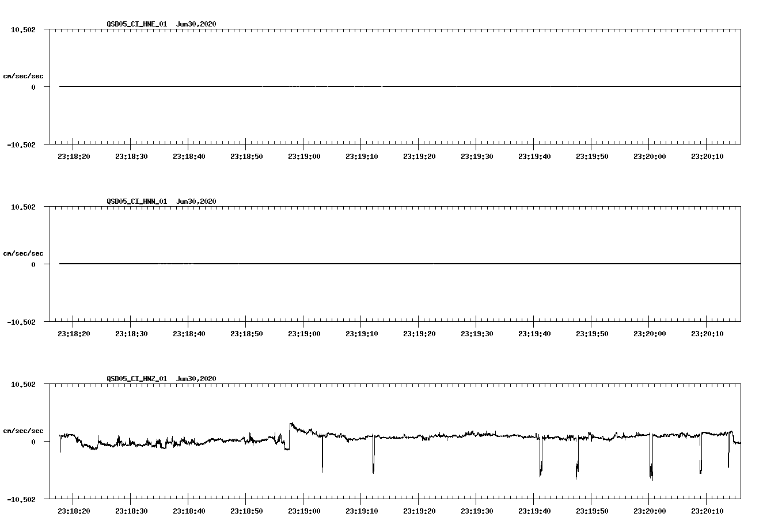Click 23:18:20 time label under HNZ plot
The image size is (782, 532).
(x=74, y=511)
